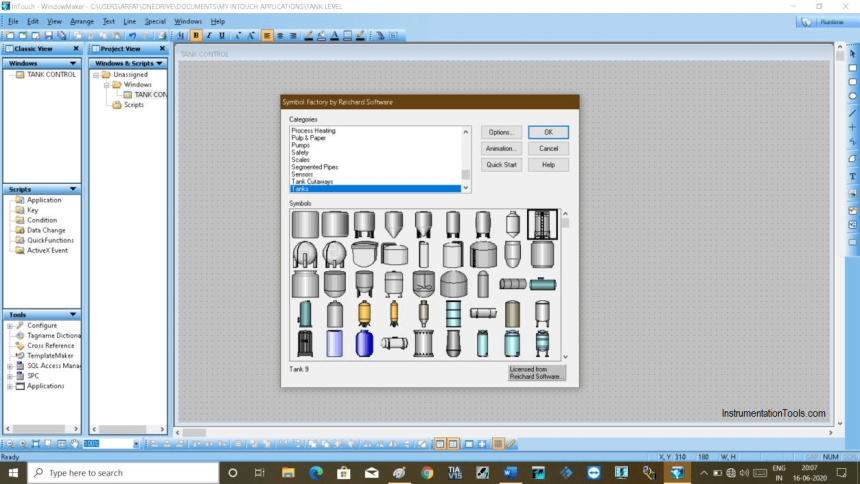Viewport: 860px width, 484px height.
Task: Select left text alignment
Action: pyautogui.click(x=267, y=36)
